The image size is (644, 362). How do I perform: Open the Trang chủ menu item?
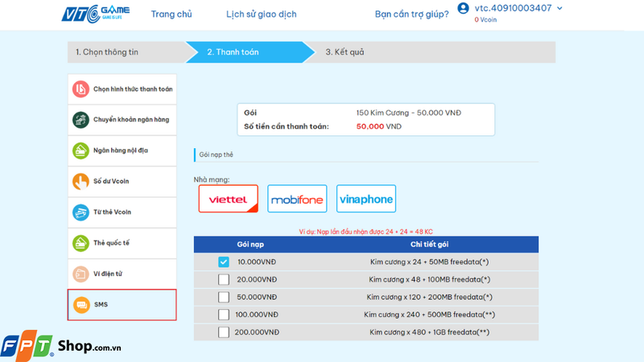coord(171,14)
